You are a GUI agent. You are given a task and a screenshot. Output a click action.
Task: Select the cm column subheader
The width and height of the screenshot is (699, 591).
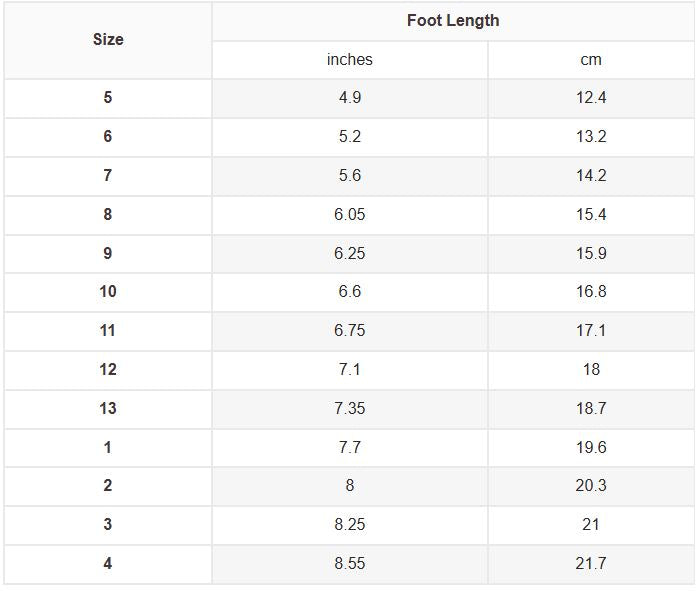pos(591,60)
